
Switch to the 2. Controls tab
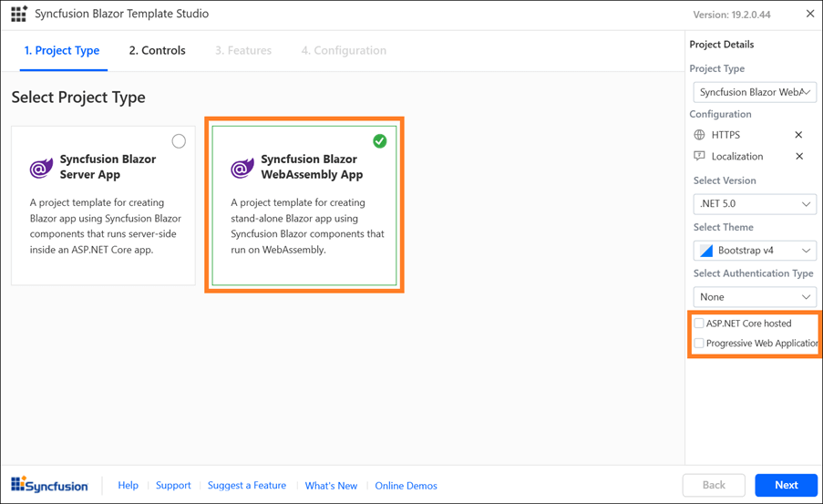pos(157,51)
